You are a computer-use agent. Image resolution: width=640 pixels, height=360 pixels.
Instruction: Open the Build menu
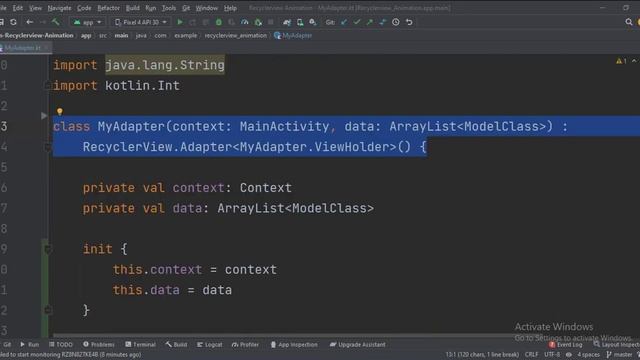tap(132, 8)
